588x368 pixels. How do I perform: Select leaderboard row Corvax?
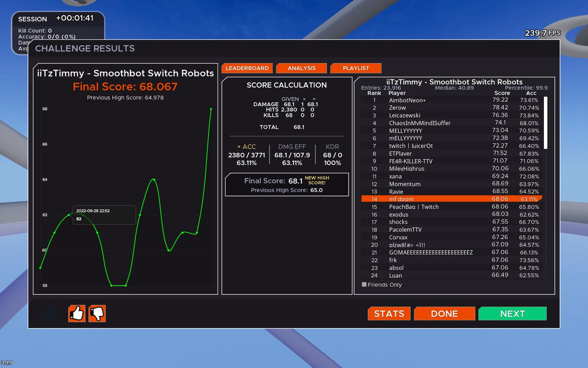point(452,237)
